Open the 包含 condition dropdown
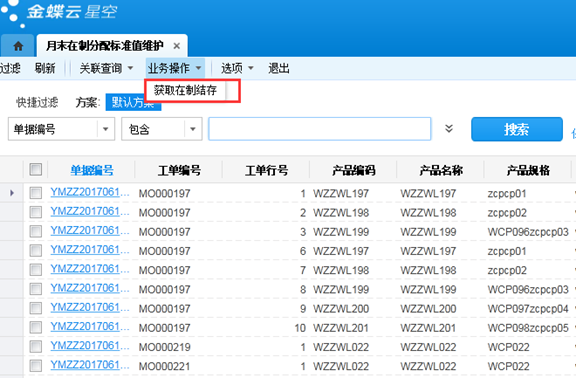Screen dimensions: 576x378 pyautogui.click(x=193, y=129)
